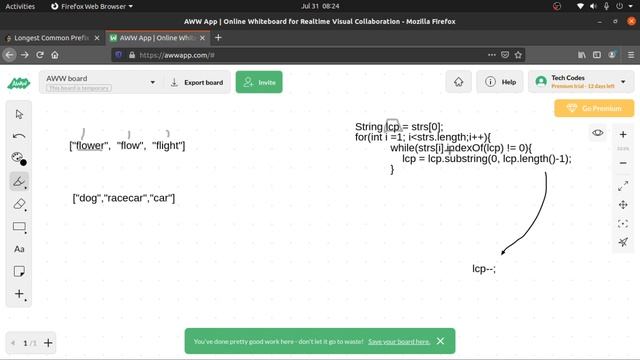Viewport: 640px width, 360px height.
Task: Open the Jul 31 clock calendar
Action: point(320,6)
